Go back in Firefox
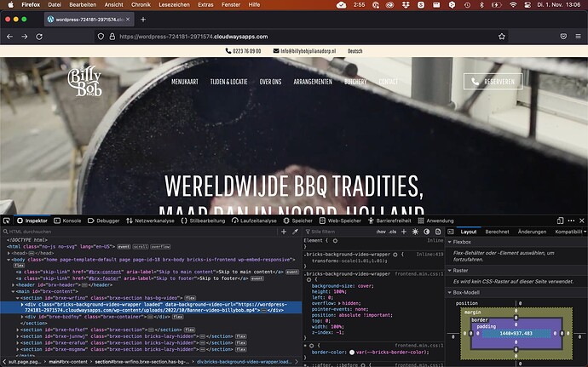This screenshot has height=367, width=588. 9,37
